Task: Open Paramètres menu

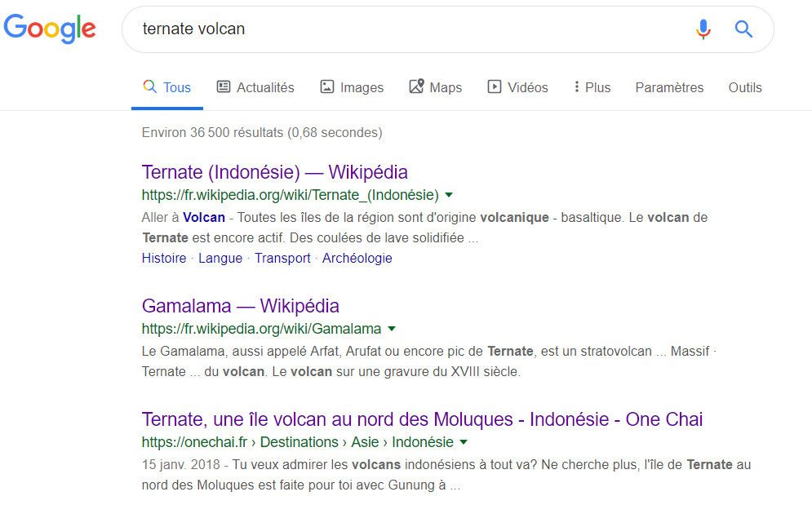Action: click(x=669, y=87)
